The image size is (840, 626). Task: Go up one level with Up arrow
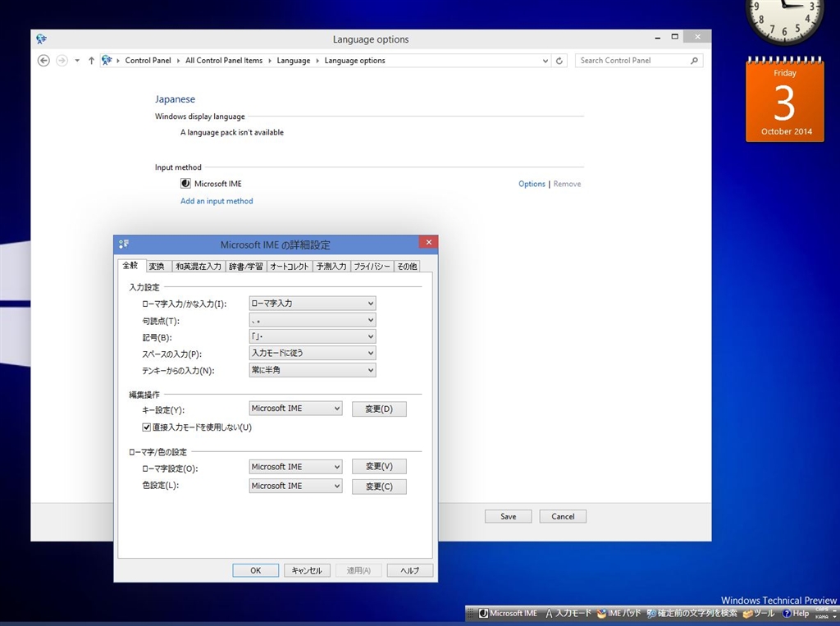click(x=91, y=61)
